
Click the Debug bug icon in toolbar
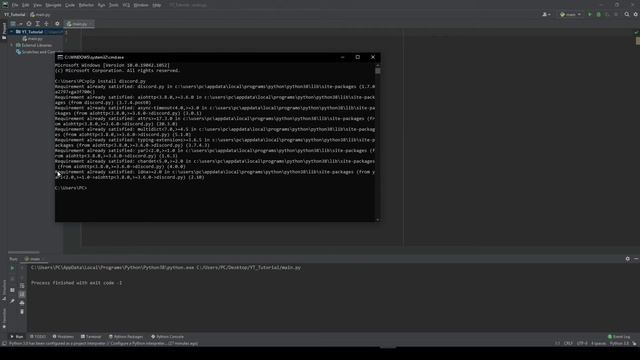point(598,14)
